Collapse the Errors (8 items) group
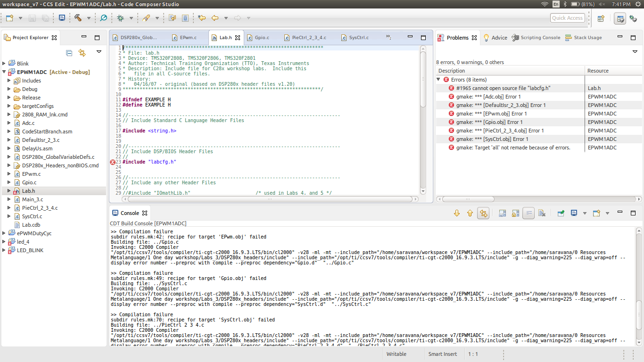 coord(439,80)
